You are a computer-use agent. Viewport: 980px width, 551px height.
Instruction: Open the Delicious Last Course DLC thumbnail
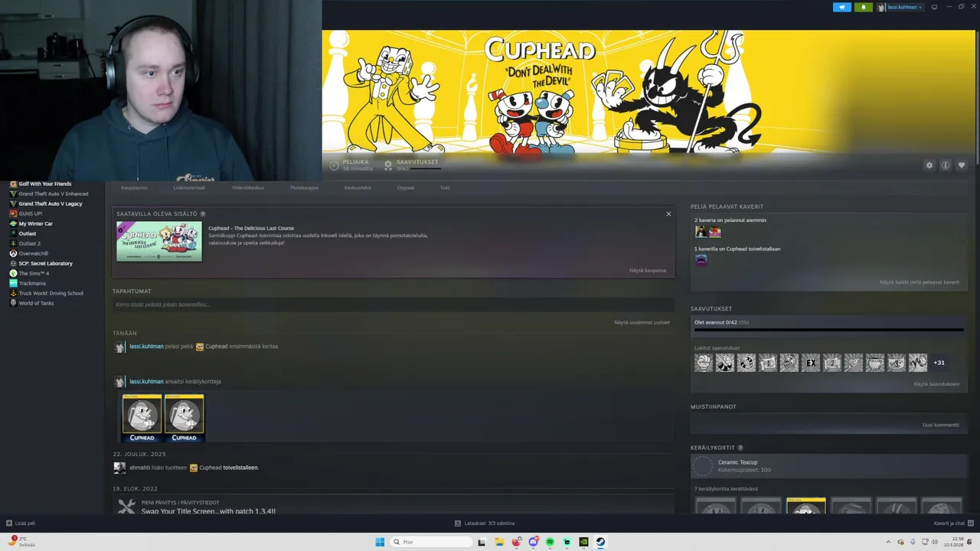[x=159, y=242]
